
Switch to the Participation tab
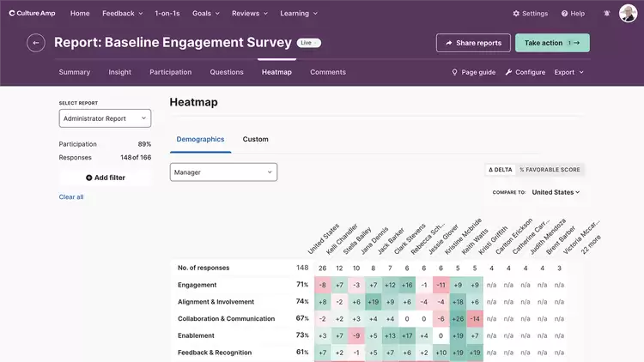(x=170, y=72)
